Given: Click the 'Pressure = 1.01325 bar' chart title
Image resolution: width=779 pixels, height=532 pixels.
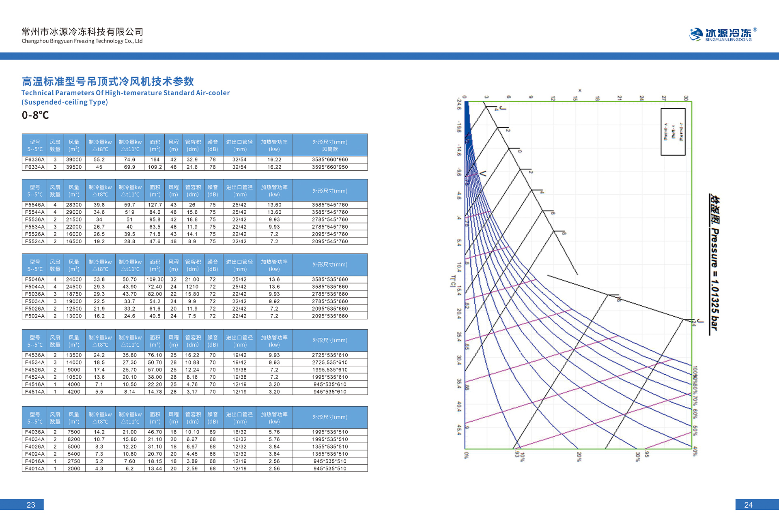Looking at the screenshot, I should click(714, 279).
